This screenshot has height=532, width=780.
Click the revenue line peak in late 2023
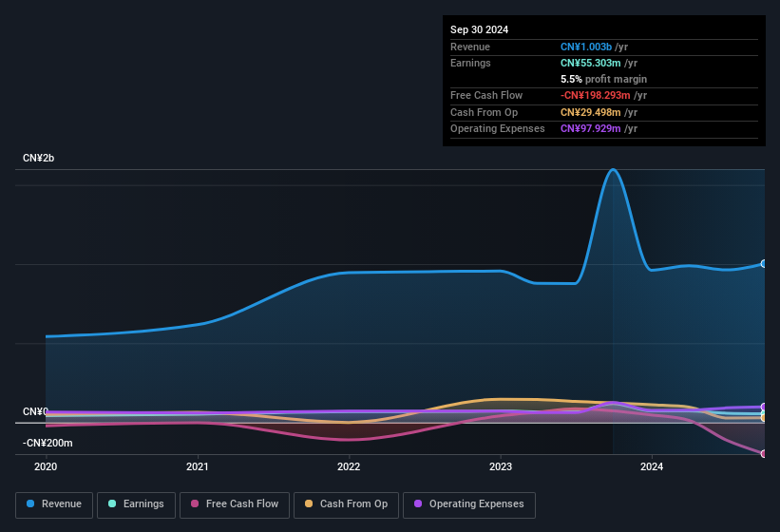(614, 170)
